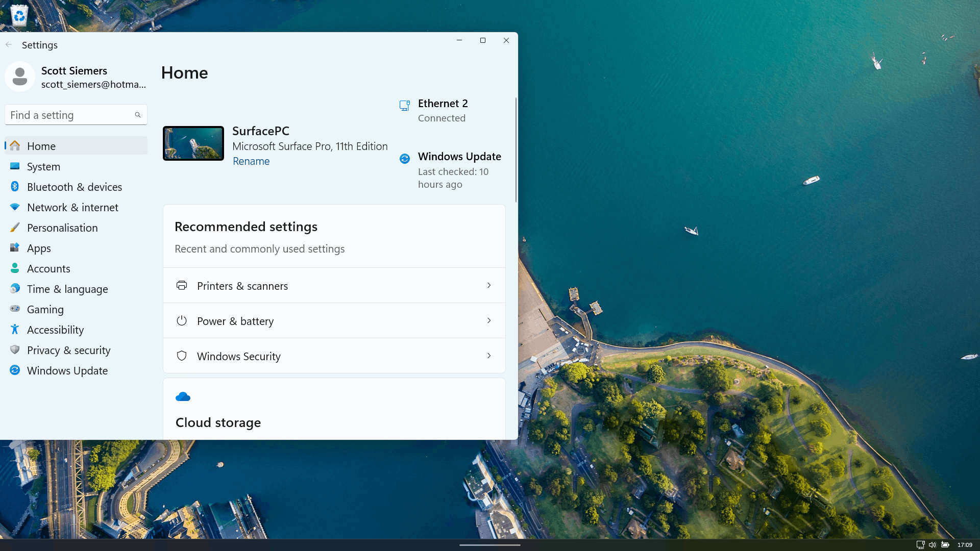Click the SurfacePC wallpaper thumbnail

tap(193, 143)
